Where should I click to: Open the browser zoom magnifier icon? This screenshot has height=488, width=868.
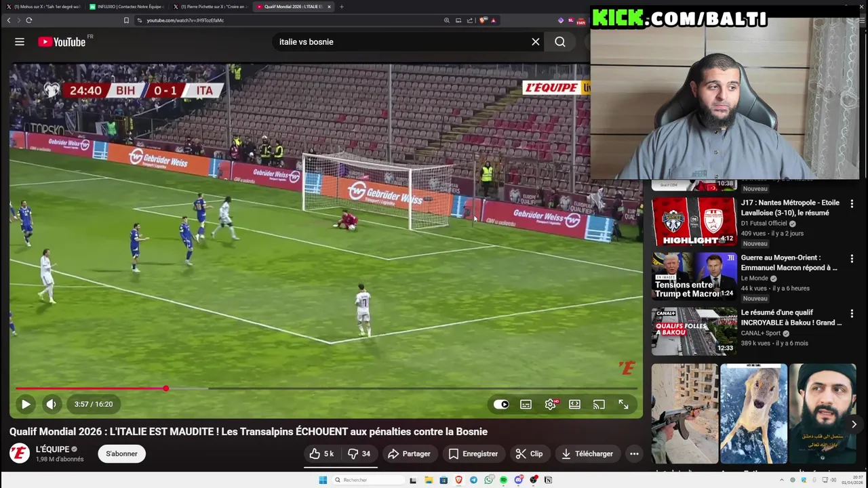point(447,20)
